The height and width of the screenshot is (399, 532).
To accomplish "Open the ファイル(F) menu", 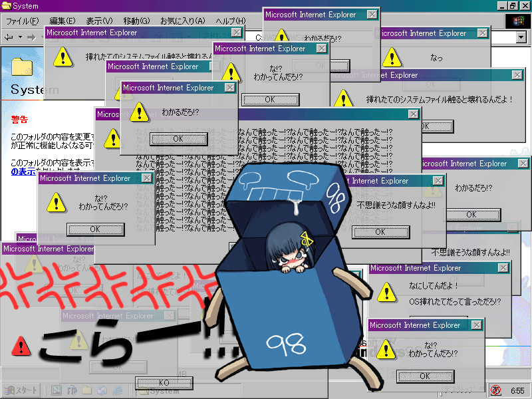I will pos(22,21).
